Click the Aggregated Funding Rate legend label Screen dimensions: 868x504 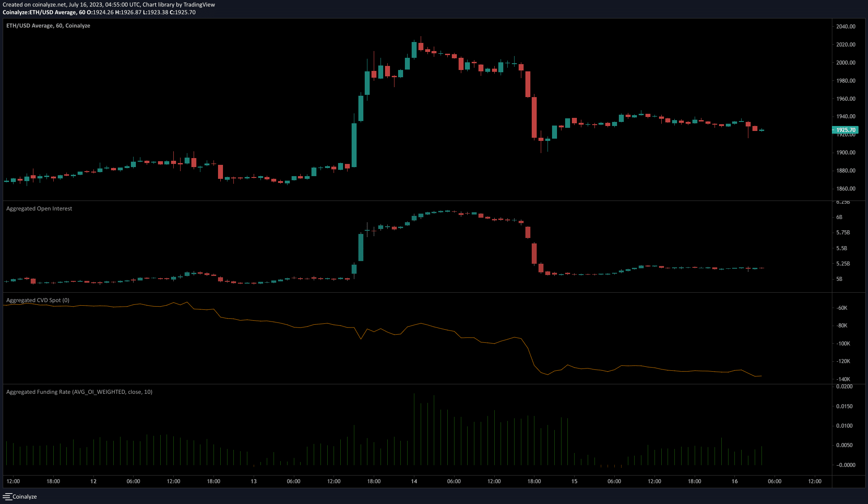tap(79, 392)
